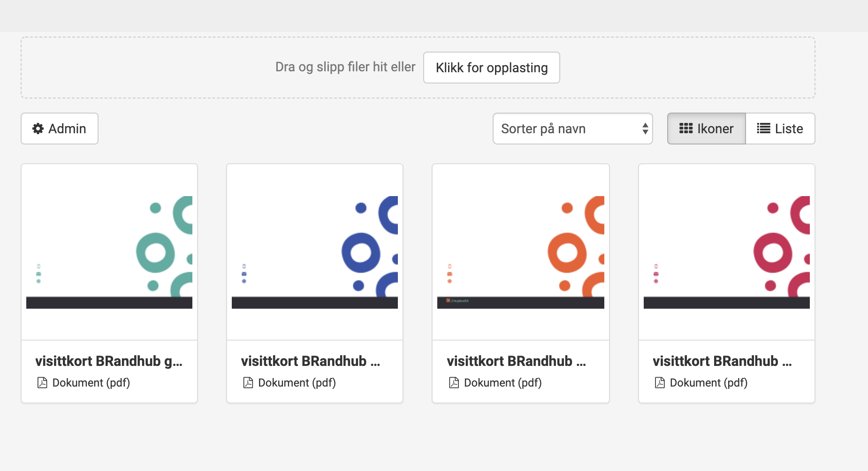Open the Admin button
Screen dimensions: 868x471
(x=60, y=129)
